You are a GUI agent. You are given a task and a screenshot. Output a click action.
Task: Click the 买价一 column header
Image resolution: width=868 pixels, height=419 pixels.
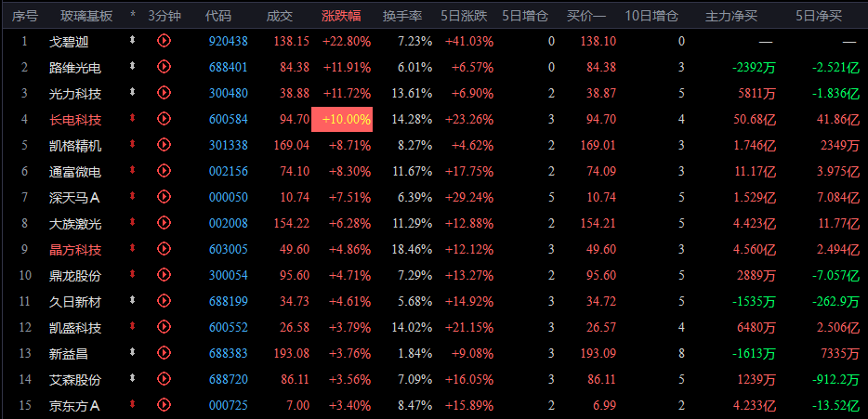[586, 16]
